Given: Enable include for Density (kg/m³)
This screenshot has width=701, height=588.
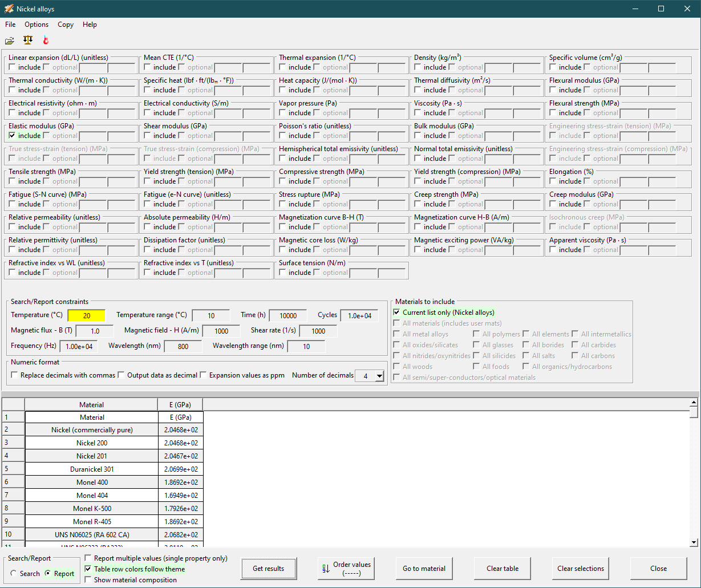Looking at the screenshot, I should 418,67.
